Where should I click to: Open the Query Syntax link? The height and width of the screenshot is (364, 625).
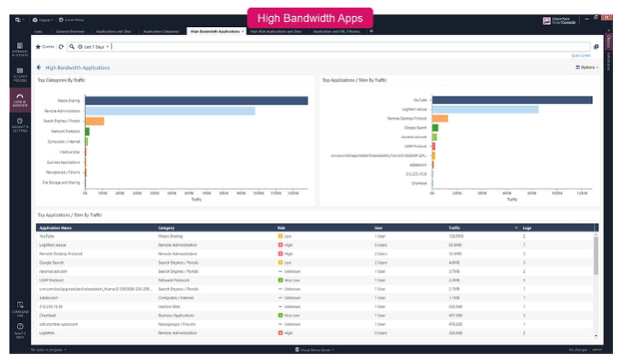(581, 56)
